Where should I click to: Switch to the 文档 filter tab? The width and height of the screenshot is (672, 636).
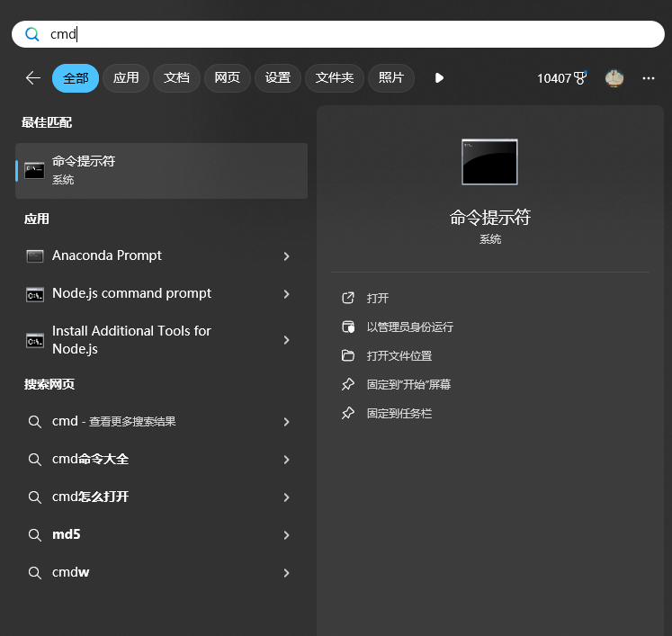point(176,78)
